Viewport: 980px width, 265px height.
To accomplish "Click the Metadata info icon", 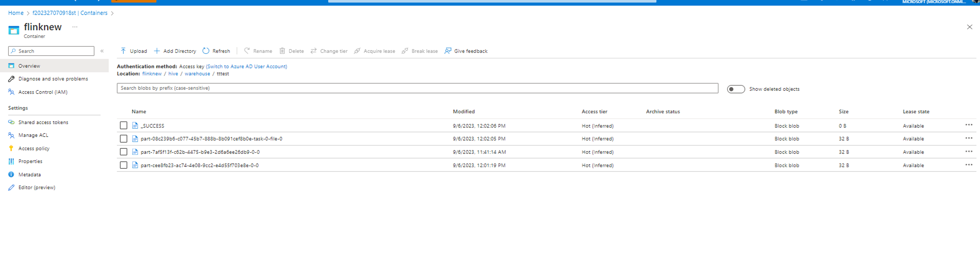I will click(x=11, y=175).
